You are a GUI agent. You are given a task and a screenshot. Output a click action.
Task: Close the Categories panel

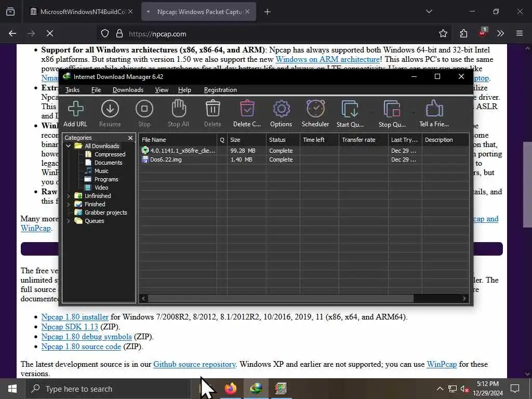(x=130, y=138)
